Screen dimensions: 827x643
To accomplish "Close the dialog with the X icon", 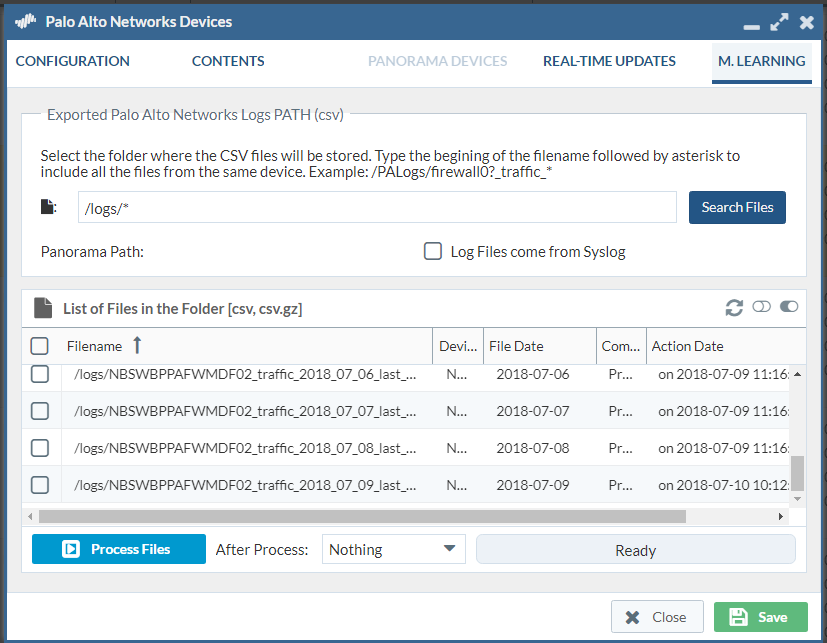I will tap(807, 21).
